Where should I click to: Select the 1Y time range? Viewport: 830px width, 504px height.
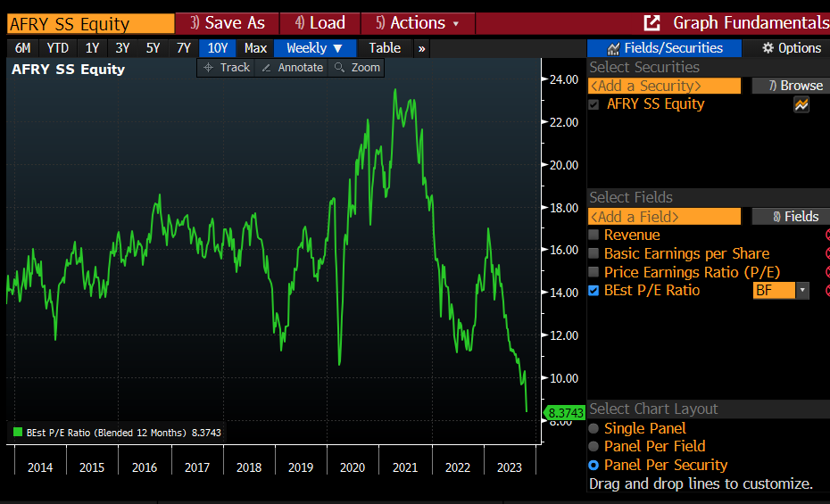coord(92,48)
